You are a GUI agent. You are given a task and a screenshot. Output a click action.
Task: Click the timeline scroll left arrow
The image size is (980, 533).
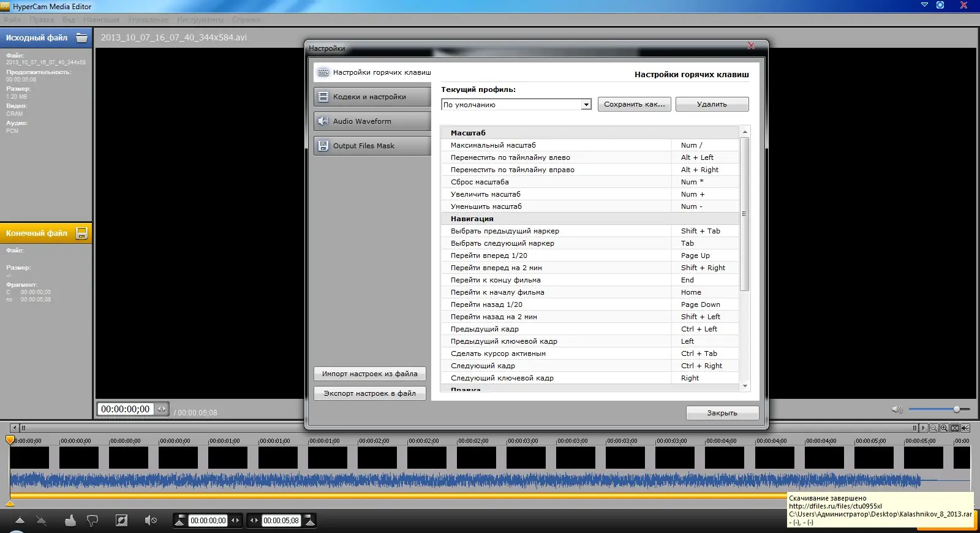click(x=14, y=428)
